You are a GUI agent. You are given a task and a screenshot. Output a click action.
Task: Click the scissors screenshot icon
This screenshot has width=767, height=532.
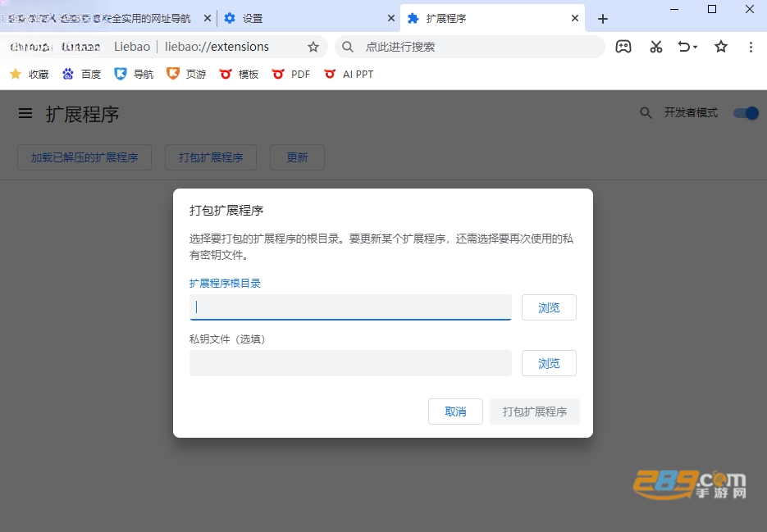pyautogui.click(x=656, y=47)
